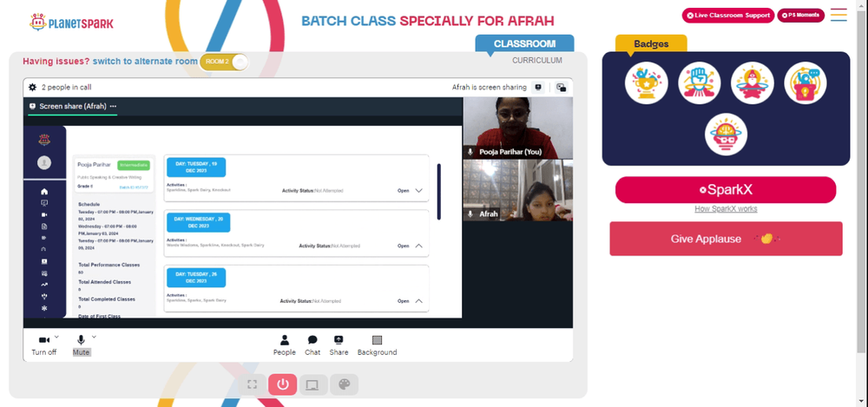Turn off the camera

click(x=43, y=345)
